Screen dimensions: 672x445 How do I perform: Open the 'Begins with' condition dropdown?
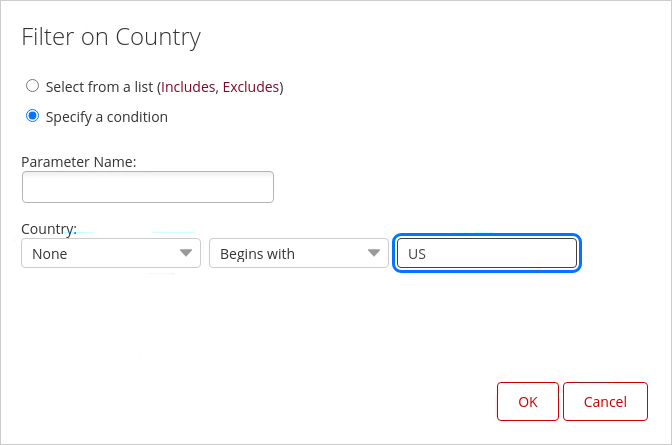298,253
